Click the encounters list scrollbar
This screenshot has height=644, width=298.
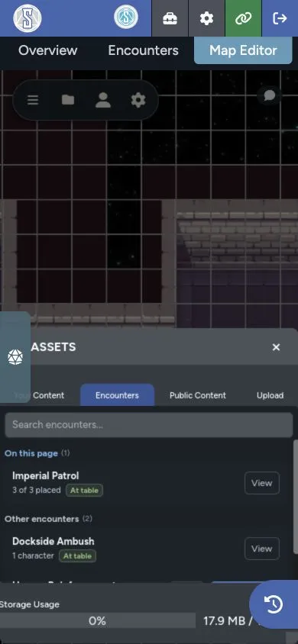[296, 497]
